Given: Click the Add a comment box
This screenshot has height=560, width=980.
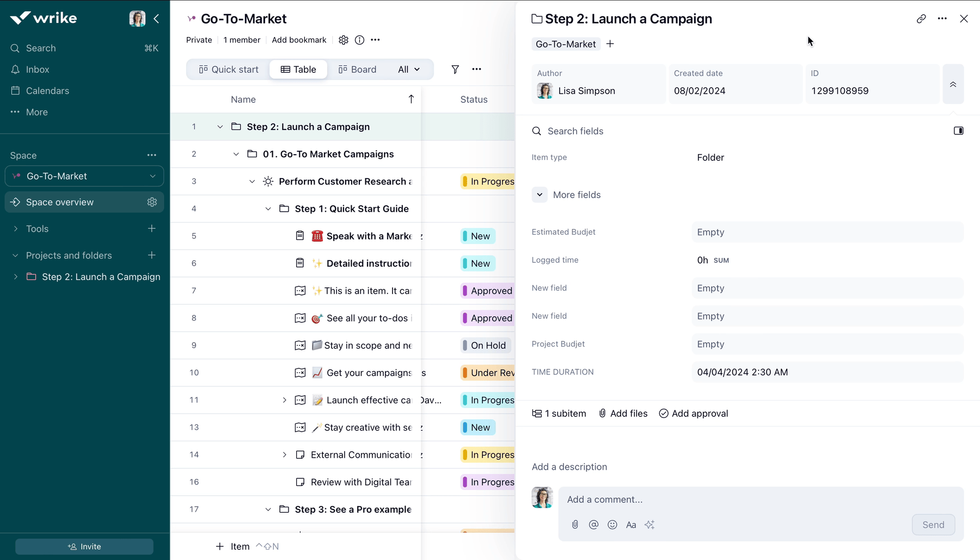Looking at the screenshot, I should pyautogui.click(x=761, y=500).
